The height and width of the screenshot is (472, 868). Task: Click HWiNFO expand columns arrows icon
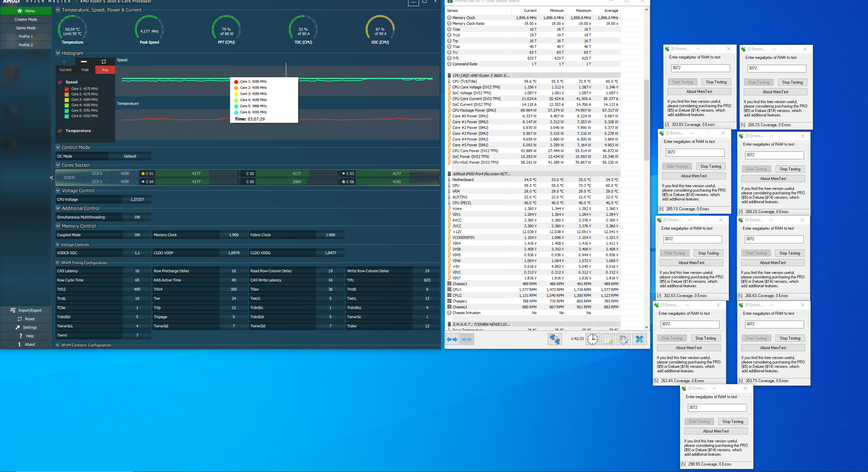pyautogui.click(x=452, y=339)
